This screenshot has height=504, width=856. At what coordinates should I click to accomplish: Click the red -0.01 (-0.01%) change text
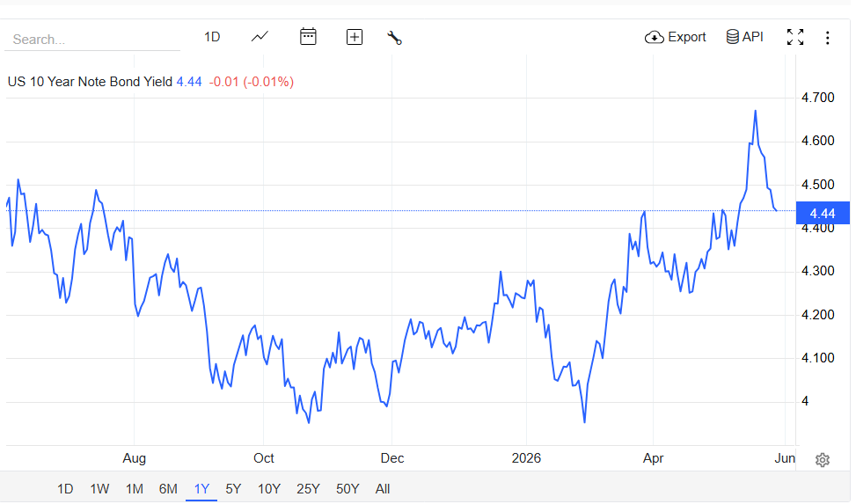click(x=252, y=82)
